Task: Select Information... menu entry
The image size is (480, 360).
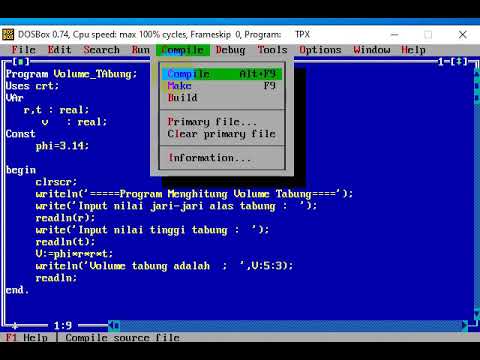Action: coord(222,158)
